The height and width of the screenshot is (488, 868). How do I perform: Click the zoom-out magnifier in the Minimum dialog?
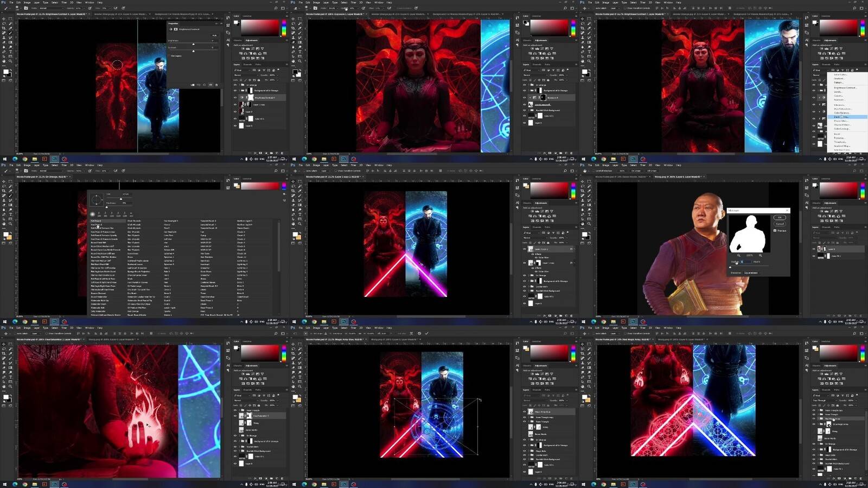click(739, 255)
